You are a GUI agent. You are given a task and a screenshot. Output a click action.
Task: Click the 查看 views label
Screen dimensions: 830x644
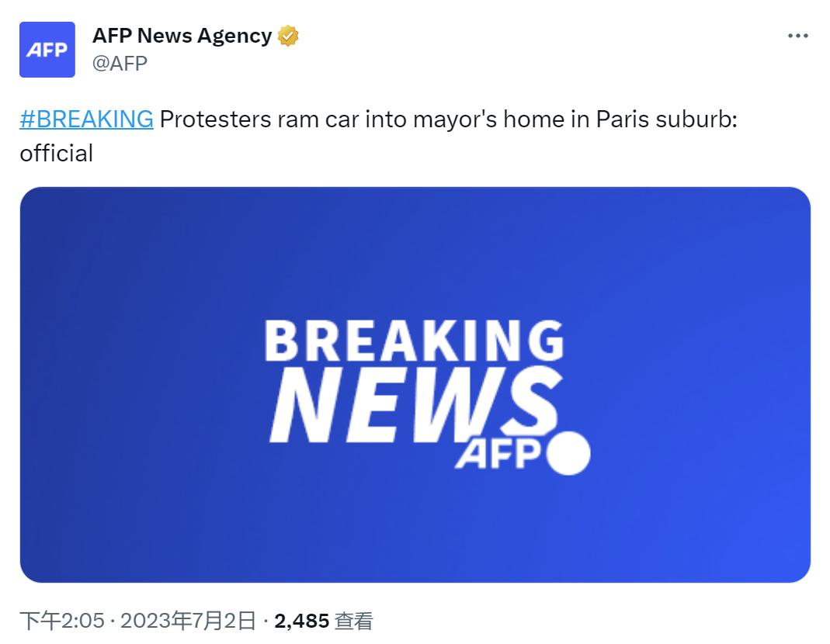[x=354, y=621]
